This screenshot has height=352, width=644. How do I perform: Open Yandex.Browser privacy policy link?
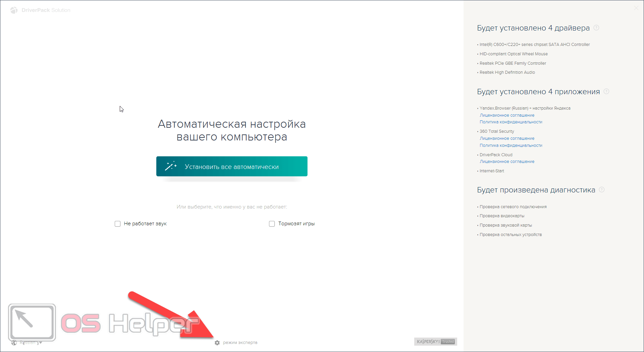[511, 122]
